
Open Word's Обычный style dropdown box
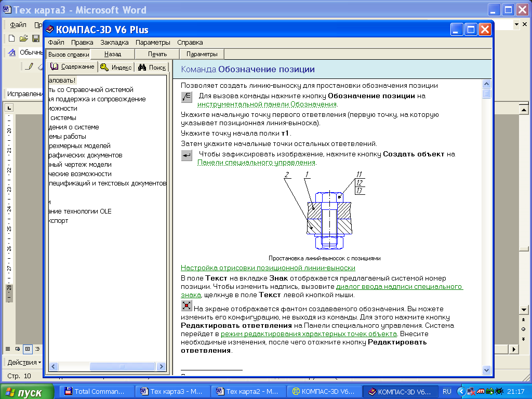coord(31,52)
